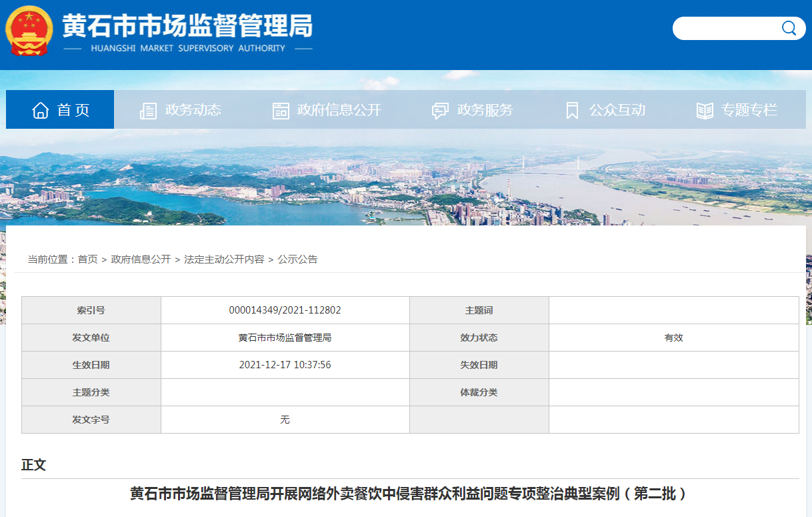The image size is (812, 517).
Task: Click the 专题专栏 open book icon
Action: pyautogui.click(x=705, y=111)
